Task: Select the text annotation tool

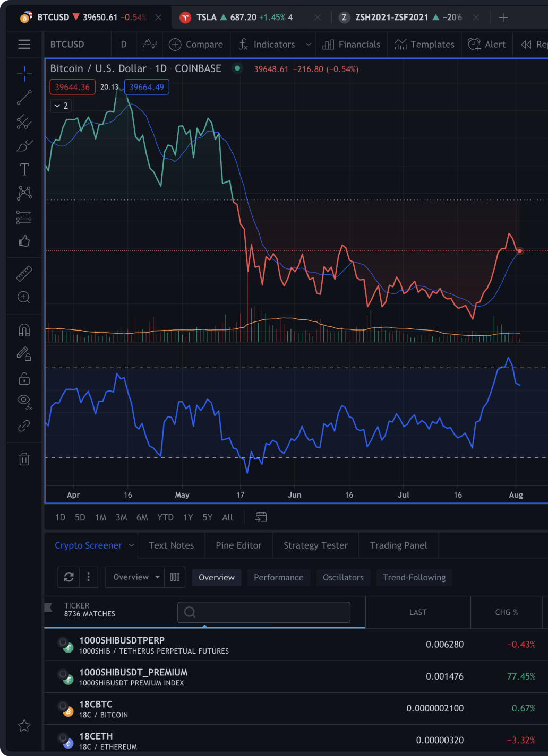Action: point(24,169)
